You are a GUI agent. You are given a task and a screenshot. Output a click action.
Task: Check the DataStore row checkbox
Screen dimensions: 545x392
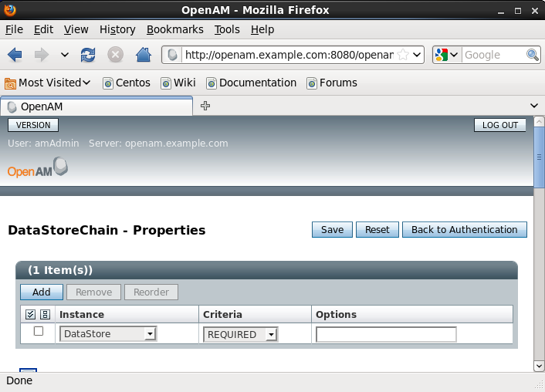39,332
